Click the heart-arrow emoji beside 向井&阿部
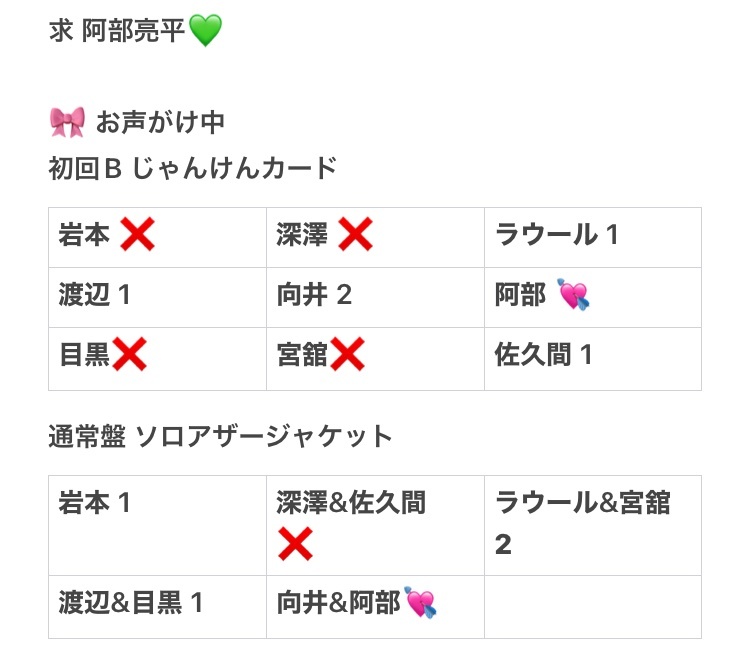 pyautogui.click(x=420, y=602)
